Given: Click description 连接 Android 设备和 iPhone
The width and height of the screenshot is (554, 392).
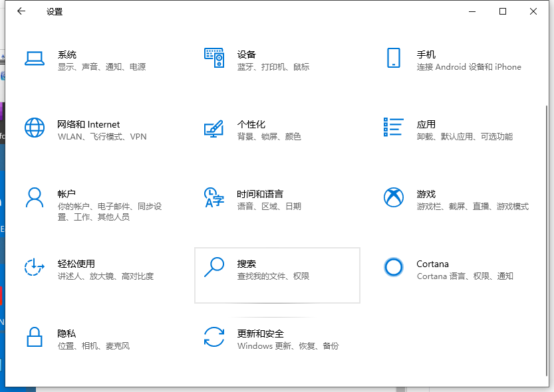Looking at the screenshot, I should pyautogui.click(x=469, y=66).
